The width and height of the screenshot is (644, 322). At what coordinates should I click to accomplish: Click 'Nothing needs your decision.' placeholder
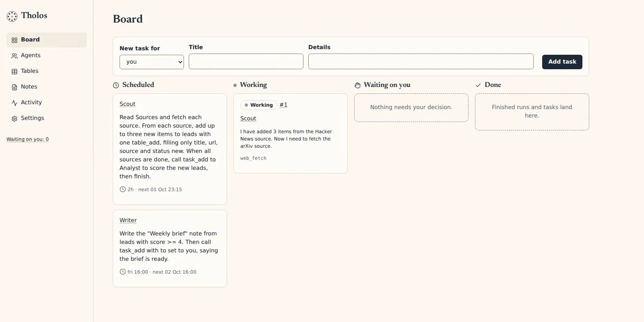click(x=411, y=107)
